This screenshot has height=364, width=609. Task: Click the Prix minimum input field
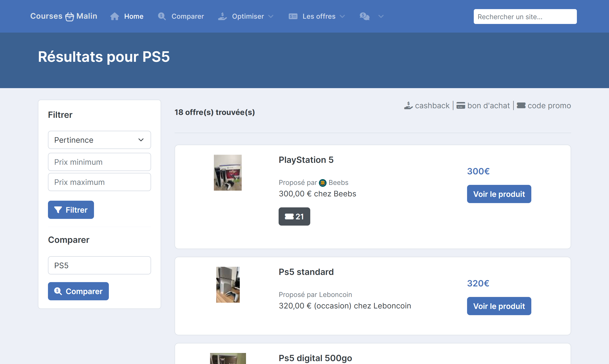100,162
